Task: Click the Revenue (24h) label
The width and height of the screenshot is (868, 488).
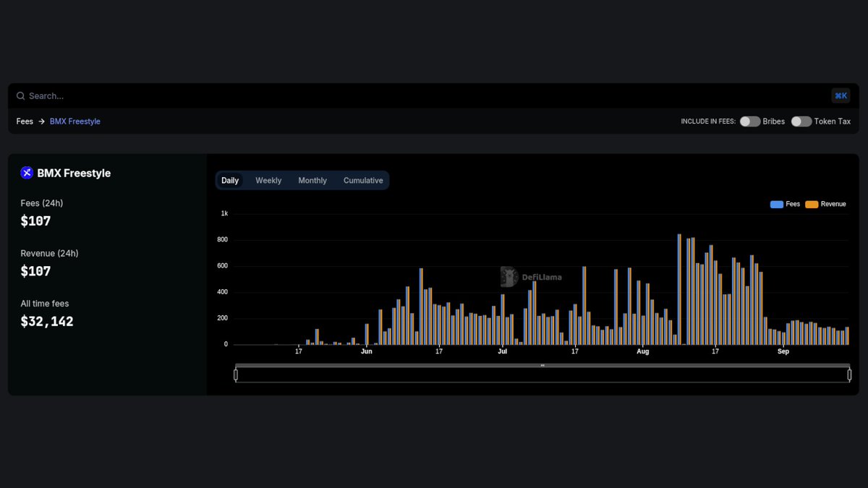Action: point(50,254)
